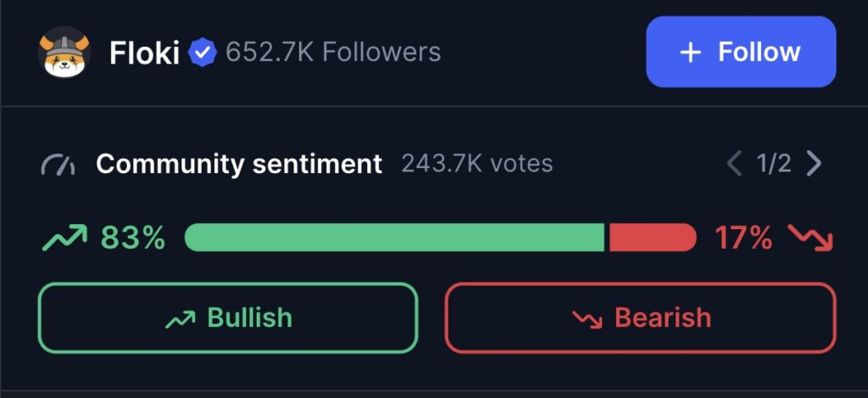Click the 1/2 page indicator
868x398 pixels.
(x=774, y=163)
